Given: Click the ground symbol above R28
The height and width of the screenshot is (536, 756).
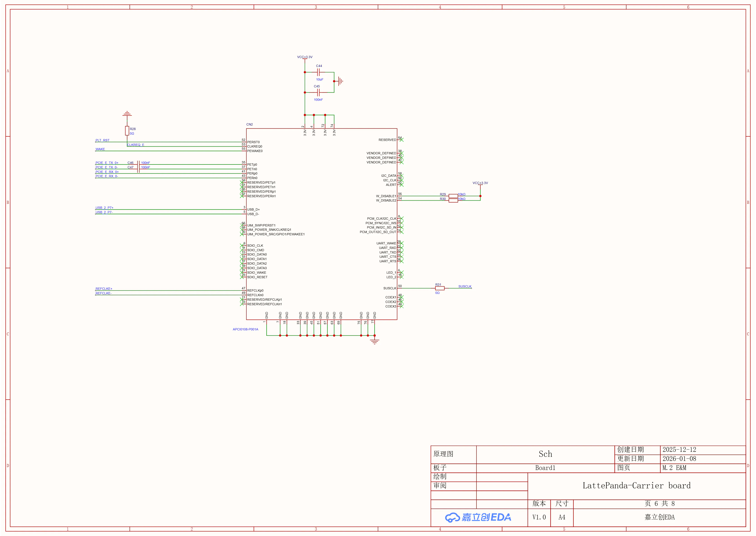Looking at the screenshot, I should [127, 114].
